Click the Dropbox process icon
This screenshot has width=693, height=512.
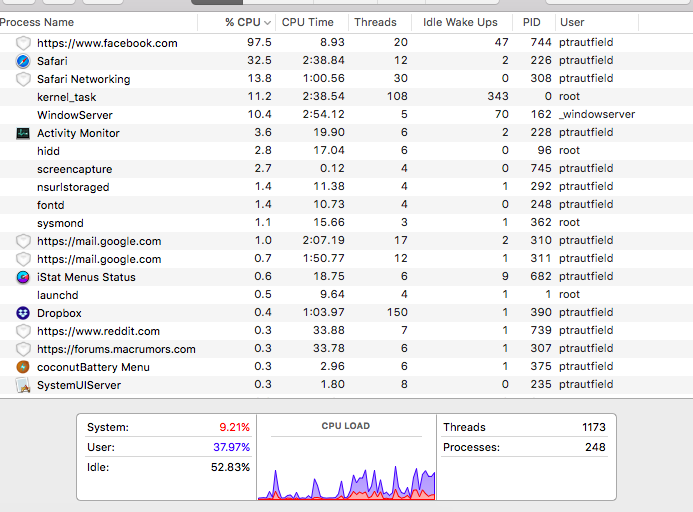(x=23, y=313)
